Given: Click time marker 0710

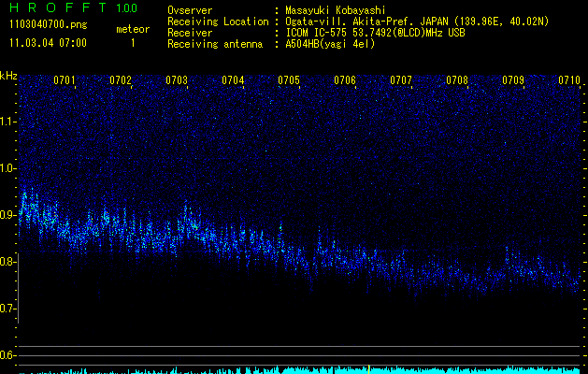Looking at the screenshot, I should pyautogui.click(x=569, y=80).
